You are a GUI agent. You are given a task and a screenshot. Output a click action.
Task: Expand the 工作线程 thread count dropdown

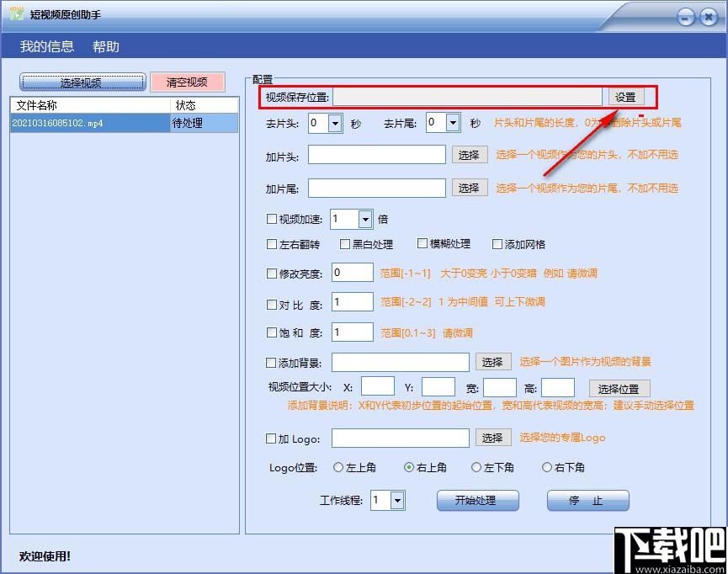pos(397,501)
